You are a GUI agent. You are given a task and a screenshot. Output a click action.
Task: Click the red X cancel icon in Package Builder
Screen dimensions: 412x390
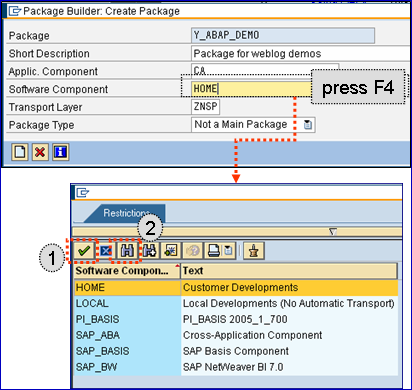(40, 152)
